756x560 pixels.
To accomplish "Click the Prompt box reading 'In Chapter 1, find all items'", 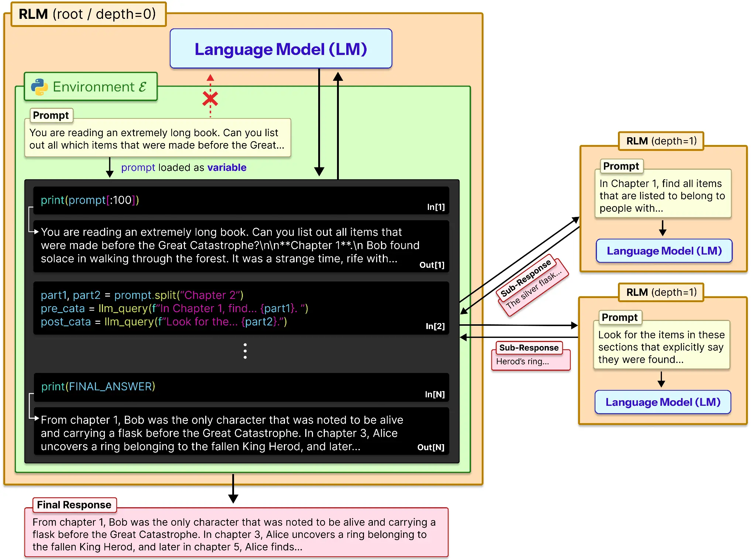I will pyautogui.click(x=663, y=194).
